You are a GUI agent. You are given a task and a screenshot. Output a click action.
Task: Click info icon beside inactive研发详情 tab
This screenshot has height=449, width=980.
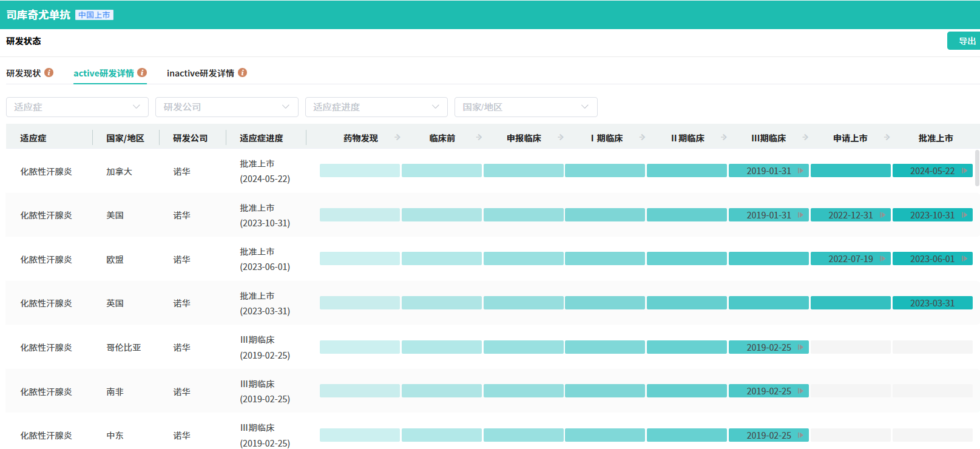243,73
